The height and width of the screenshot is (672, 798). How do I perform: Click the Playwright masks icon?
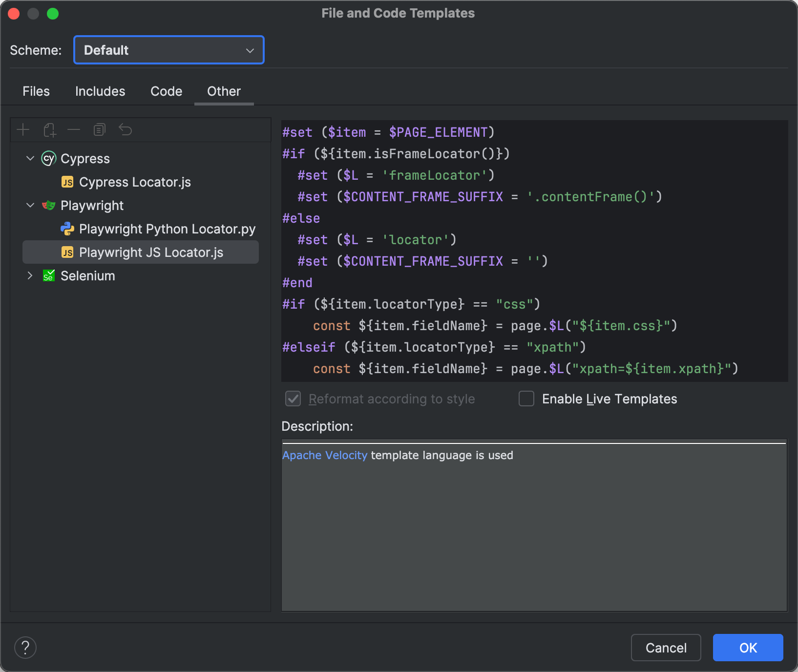(x=48, y=205)
